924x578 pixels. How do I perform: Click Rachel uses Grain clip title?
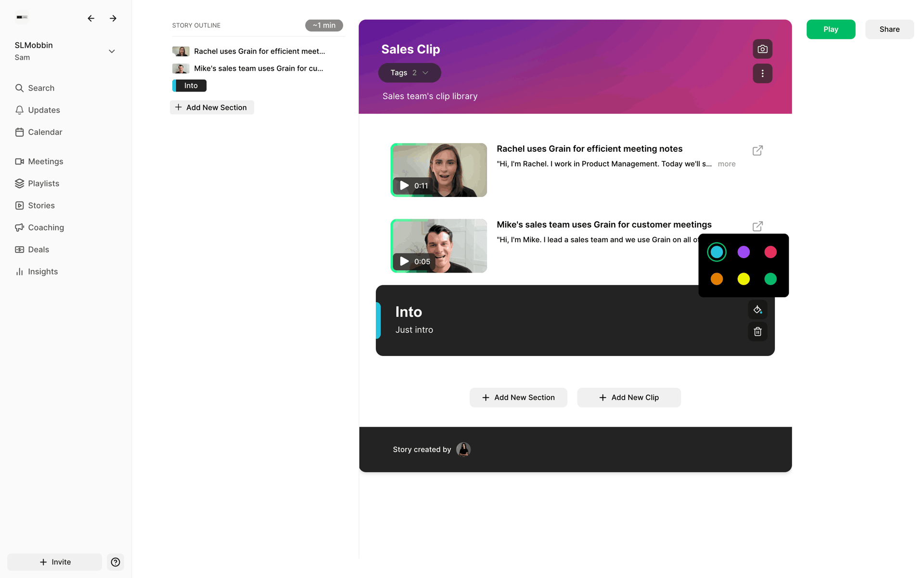(590, 149)
